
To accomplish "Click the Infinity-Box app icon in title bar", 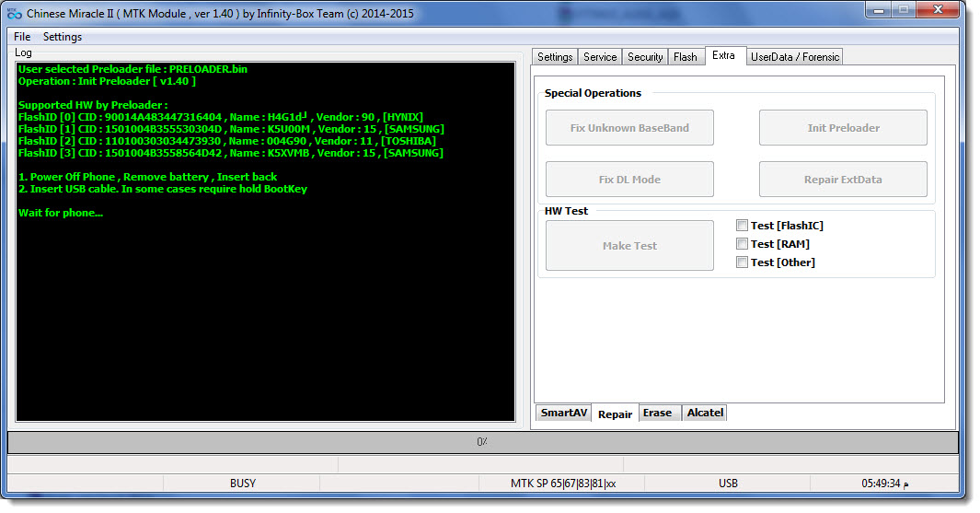I will point(14,13).
